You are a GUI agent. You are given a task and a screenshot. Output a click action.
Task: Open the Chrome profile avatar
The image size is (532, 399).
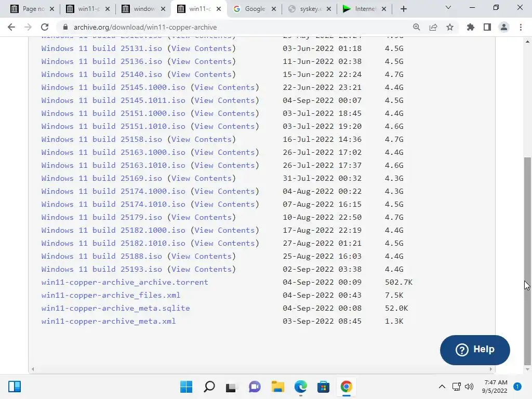pyautogui.click(x=504, y=27)
